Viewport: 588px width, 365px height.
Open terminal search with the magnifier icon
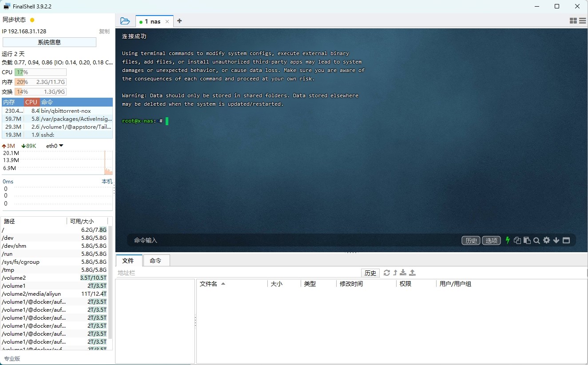click(x=536, y=240)
